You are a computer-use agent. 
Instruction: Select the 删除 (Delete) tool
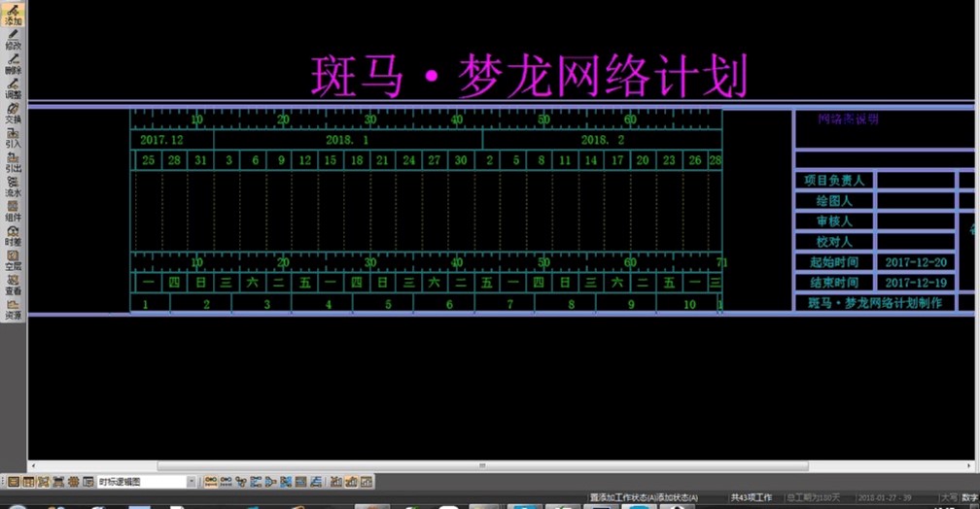13,63
